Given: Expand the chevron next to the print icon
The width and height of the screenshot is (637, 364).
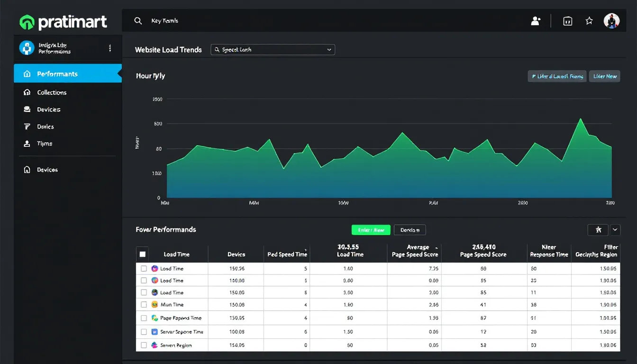Looking at the screenshot, I should point(615,229).
